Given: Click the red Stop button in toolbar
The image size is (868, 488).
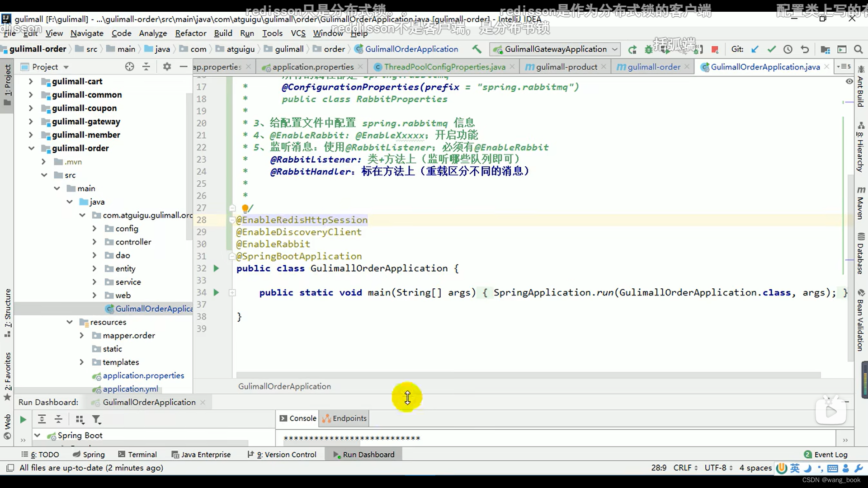Looking at the screenshot, I should tap(715, 49).
